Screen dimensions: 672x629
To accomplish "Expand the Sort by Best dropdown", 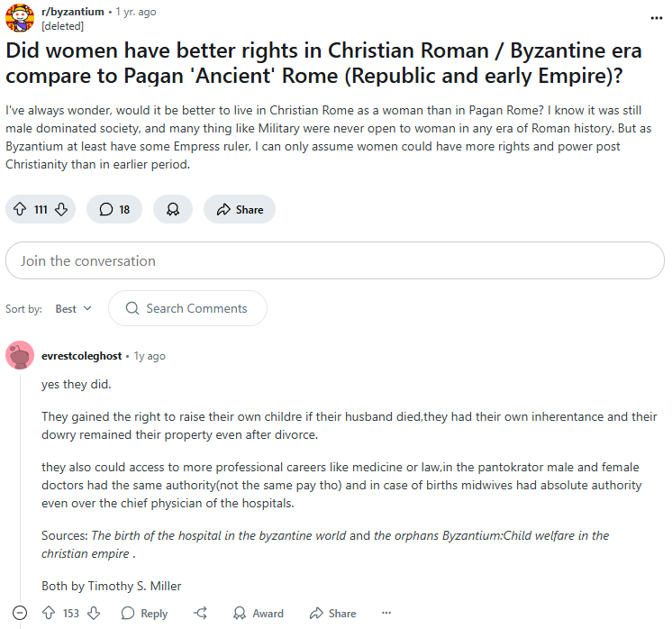I will point(74,309).
